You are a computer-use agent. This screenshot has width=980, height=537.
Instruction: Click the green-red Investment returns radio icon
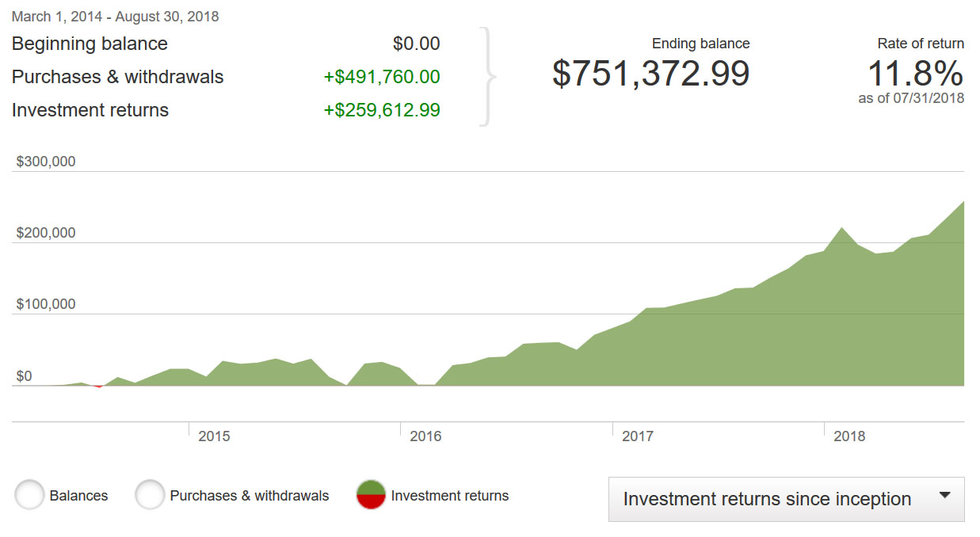pos(371,496)
